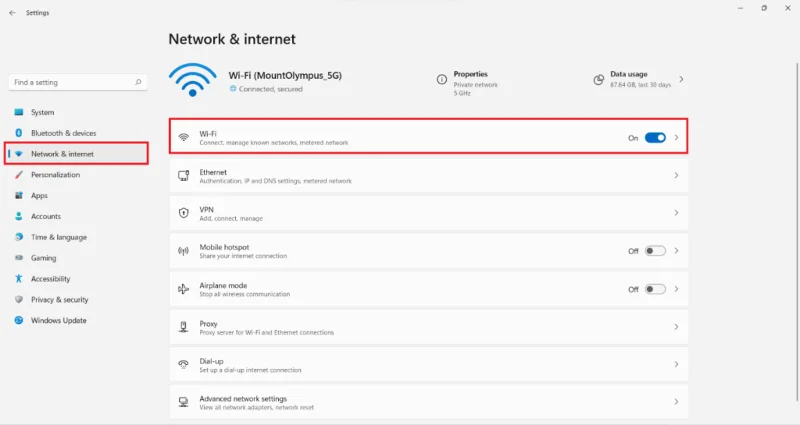Click Wi-Fi (MountOlympus_5G) network name

(x=285, y=76)
